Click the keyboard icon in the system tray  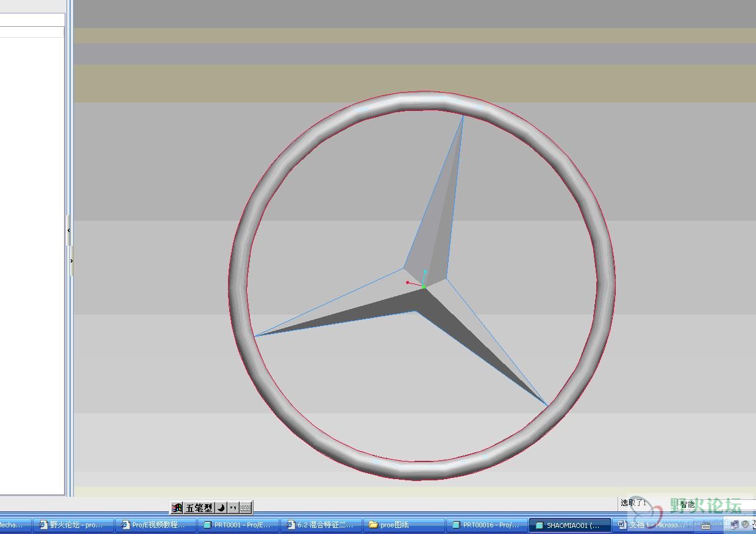click(x=705, y=525)
